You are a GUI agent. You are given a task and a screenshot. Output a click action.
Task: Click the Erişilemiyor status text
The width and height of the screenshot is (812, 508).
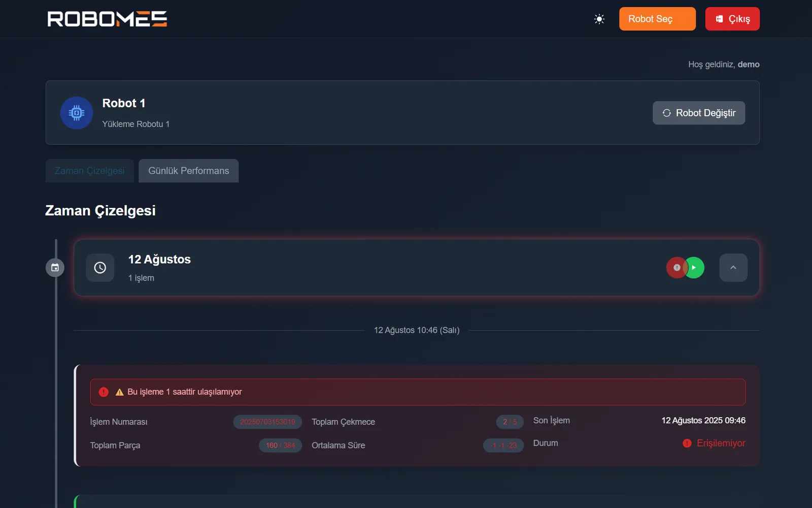pos(721,443)
